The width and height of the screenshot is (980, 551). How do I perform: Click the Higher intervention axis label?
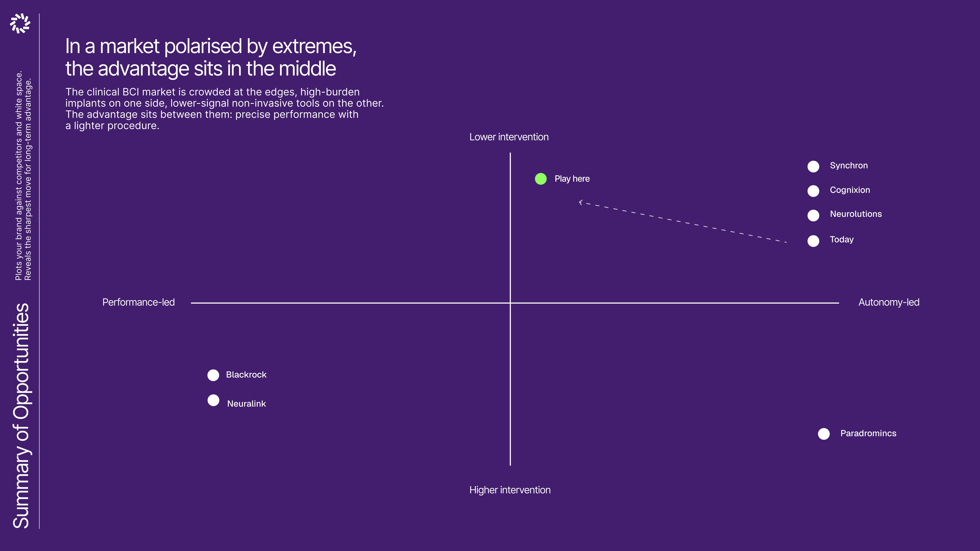pyautogui.click(x=509, y=490)
